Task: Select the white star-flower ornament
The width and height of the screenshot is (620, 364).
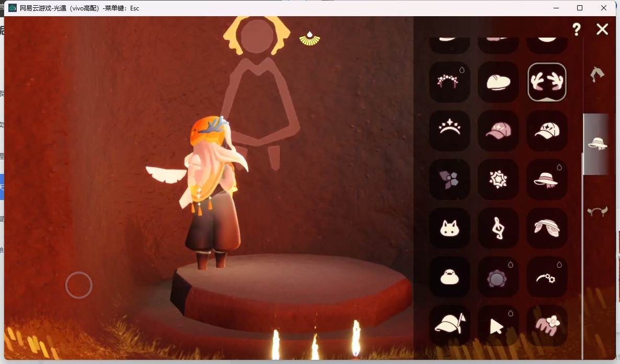Action: pyautogui.click(x=498, y=179)
